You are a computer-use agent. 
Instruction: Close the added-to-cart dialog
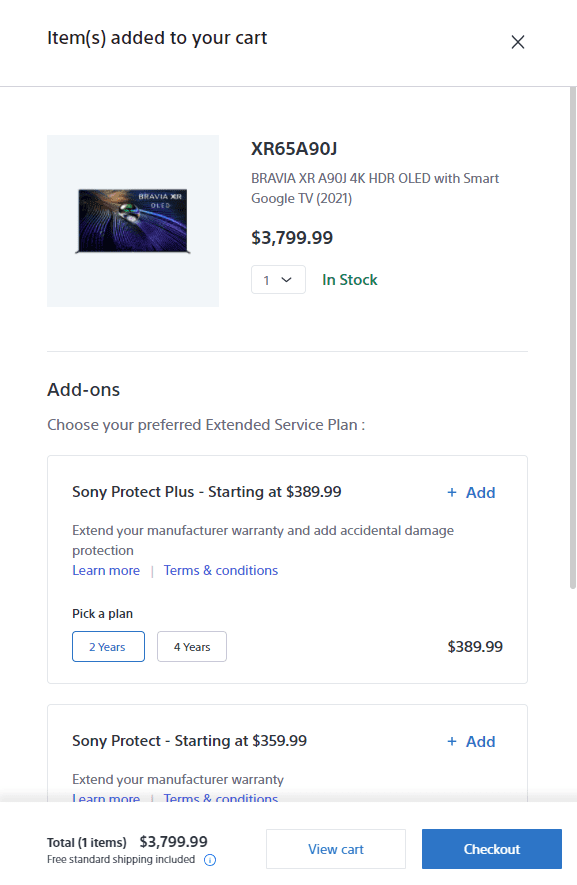tap(518, 42)
